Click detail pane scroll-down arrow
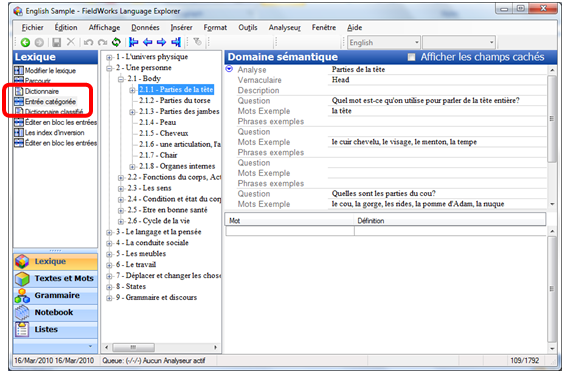The image size is (562, 373). pyautogui.click(x=552, y=205)
